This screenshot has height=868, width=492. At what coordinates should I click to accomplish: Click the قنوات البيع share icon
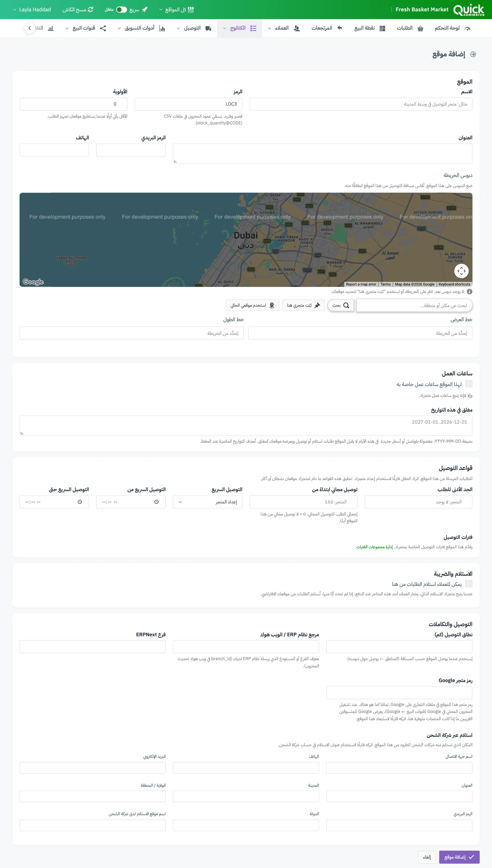[103, 28]
